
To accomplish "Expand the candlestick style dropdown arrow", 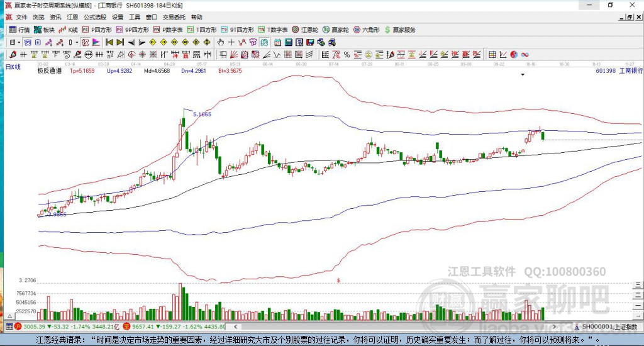I will 77,42.
